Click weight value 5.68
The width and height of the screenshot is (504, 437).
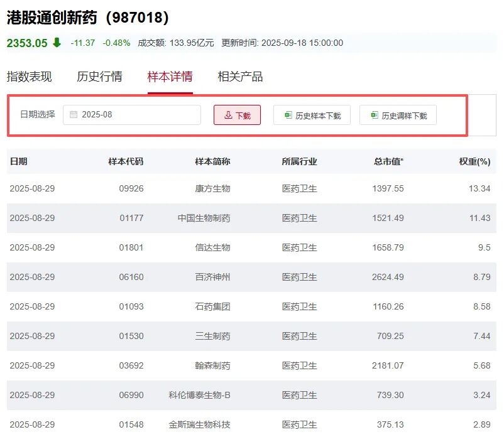482,365
